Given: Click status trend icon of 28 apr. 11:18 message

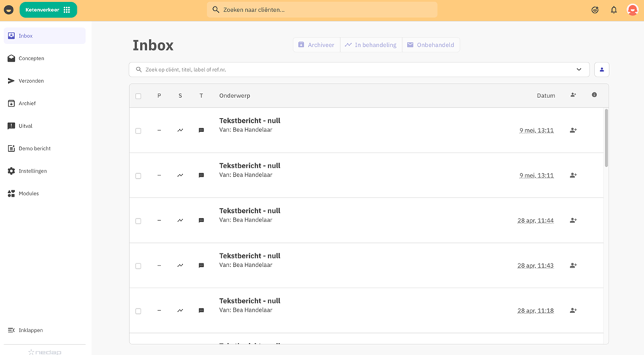Looking at the screenshot, I should pos(180,311).
